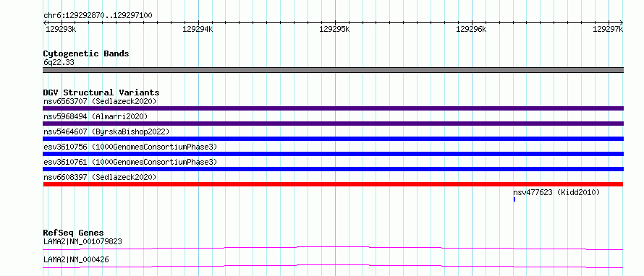This screenshot has width=644, height=276.
Task: Select the small blue nsv477623 variant marker
Action: coord(514,199)
